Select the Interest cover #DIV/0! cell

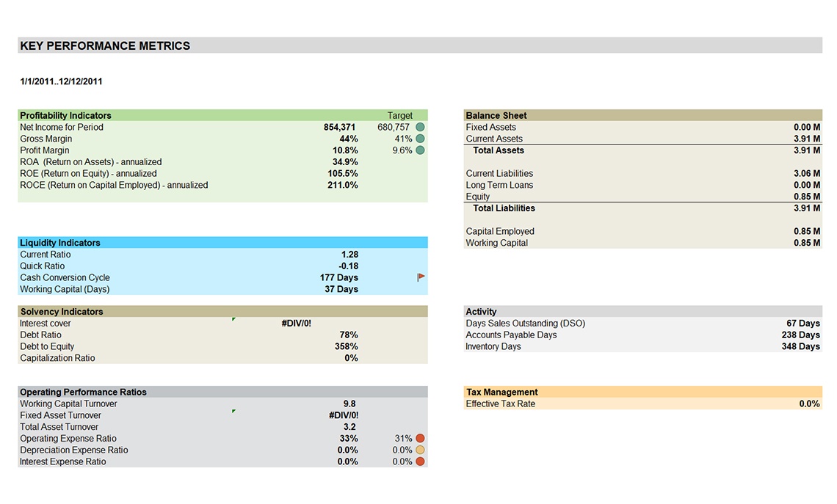pos(297,324)
